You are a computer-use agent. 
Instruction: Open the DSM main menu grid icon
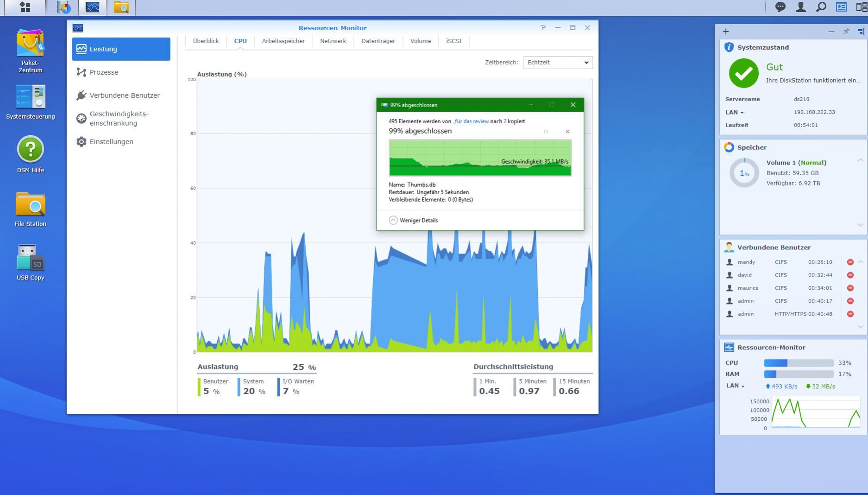coord(25,7)
